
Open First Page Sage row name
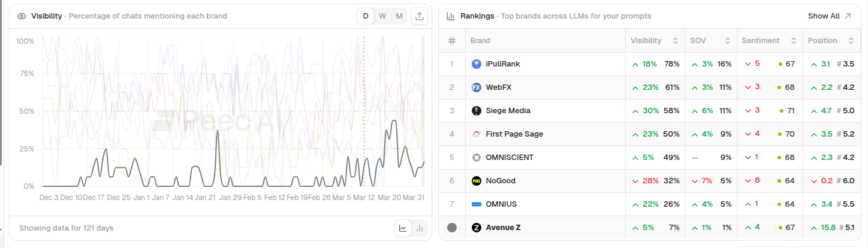pyautogui.click(x=514, y=134)
